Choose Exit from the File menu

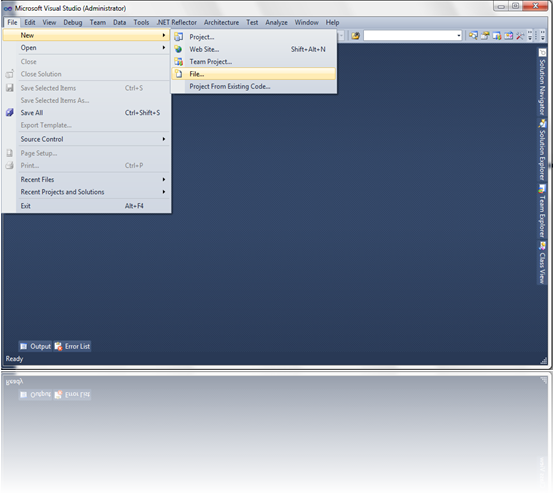click(86, 206)
